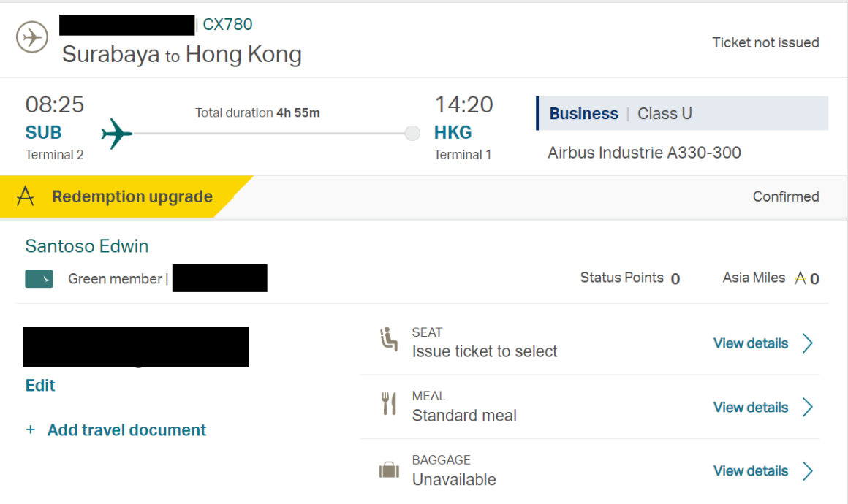Image resolution: width=848 pixels, height=504 pixels.
Task: Open View details for baggage
Action: tap(750, 471)
